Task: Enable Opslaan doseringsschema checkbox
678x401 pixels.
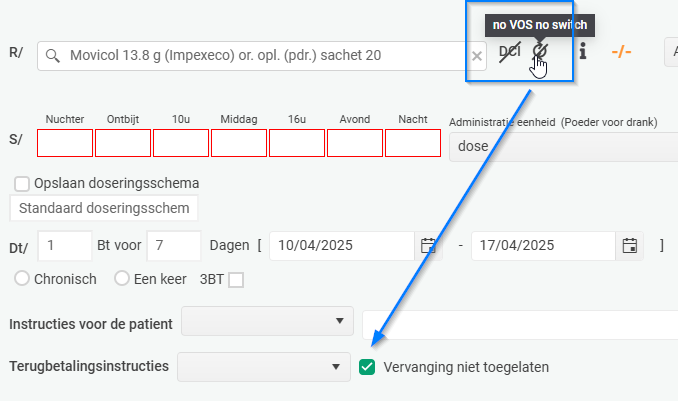Action: click(22, 183)
